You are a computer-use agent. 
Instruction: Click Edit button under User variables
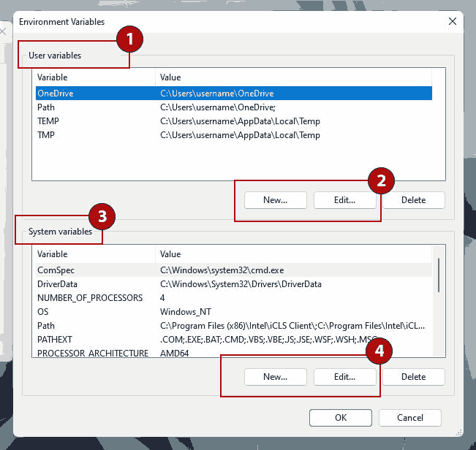344,199
